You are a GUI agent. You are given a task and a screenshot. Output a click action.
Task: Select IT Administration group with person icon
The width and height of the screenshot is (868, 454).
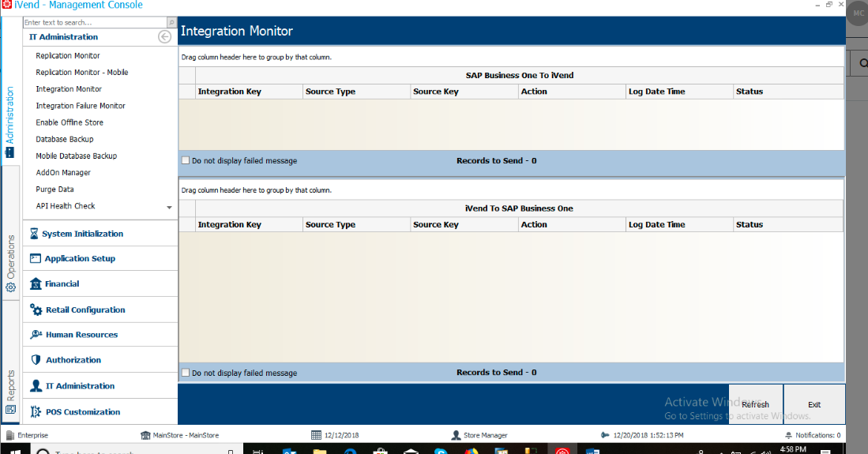100,386
